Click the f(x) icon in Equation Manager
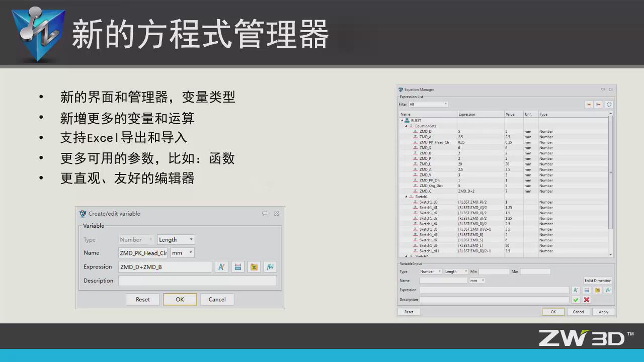 (x=608, y=290)
